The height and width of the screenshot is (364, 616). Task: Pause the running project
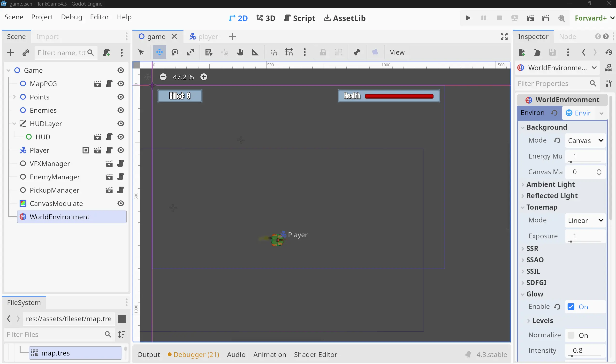(484, 18)
